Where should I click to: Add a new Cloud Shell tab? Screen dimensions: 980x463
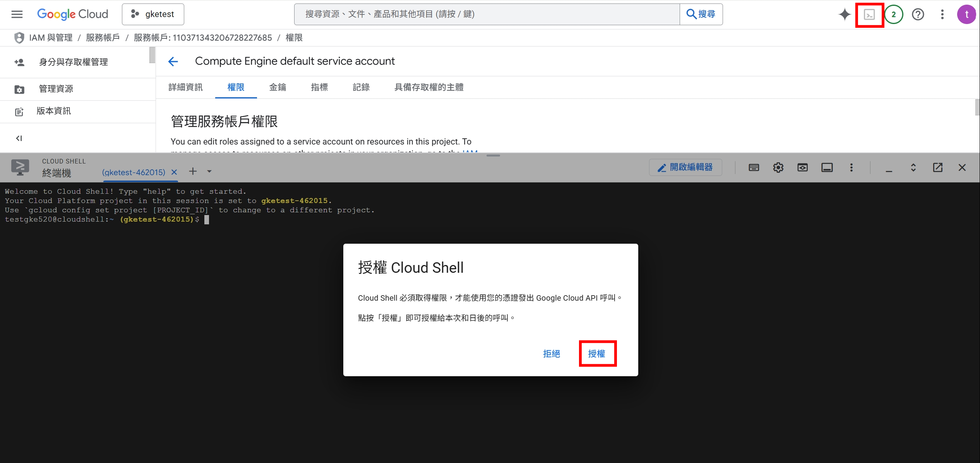[x=193, y=171]
